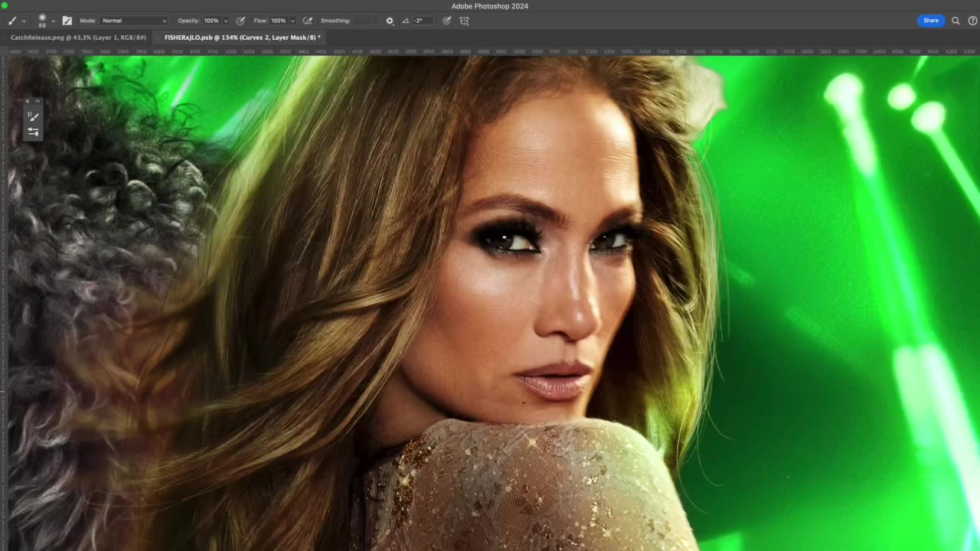Open the smoothing options gear
Screen dimensions: 980x551
(x=390, y=21)
